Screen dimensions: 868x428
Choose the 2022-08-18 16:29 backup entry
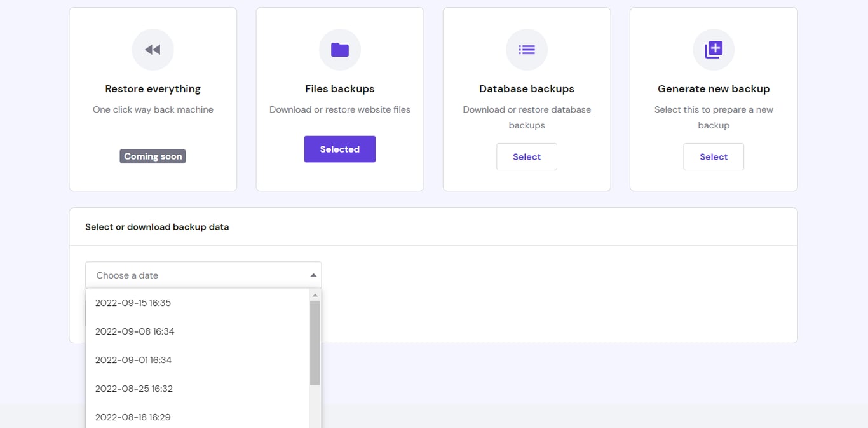tap(133, 417)
